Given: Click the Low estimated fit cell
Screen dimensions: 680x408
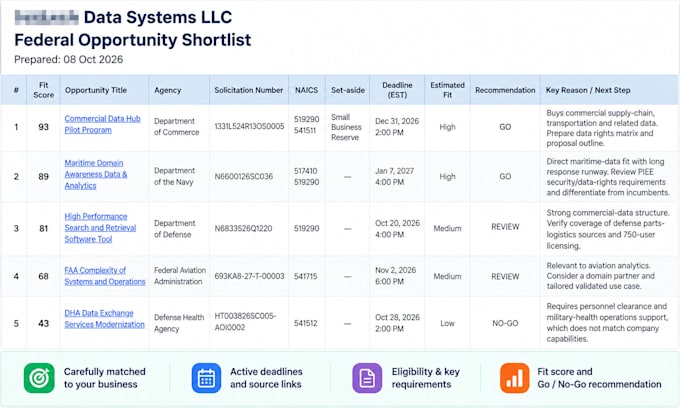Looking at the screenshot, I should tap(447, 323).
